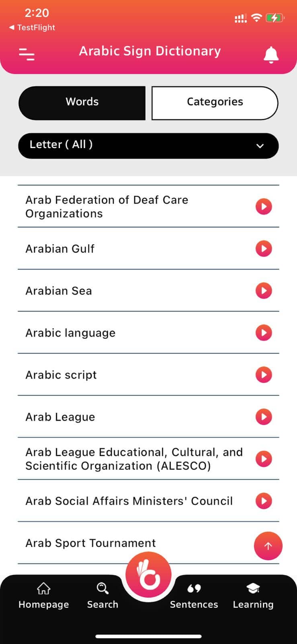The height and width of the screenshot is (644, 297).
Task: Open the Letter ( All ) dropdown
Action: tap(148, 145)
